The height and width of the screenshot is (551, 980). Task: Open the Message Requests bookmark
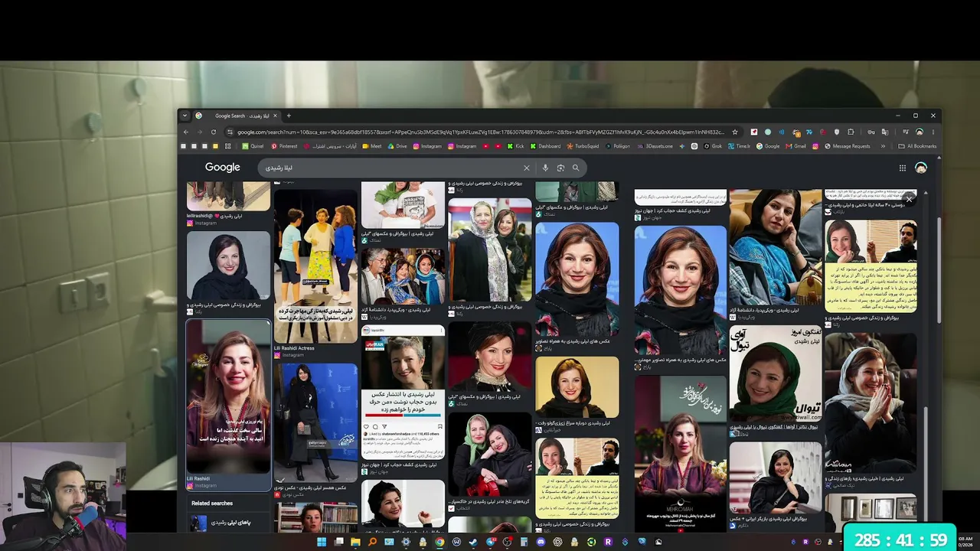(847, 146)
